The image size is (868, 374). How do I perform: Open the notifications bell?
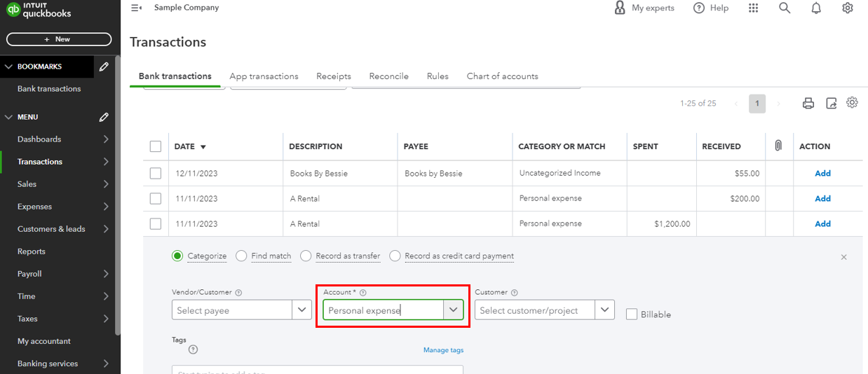coord(816,8)
